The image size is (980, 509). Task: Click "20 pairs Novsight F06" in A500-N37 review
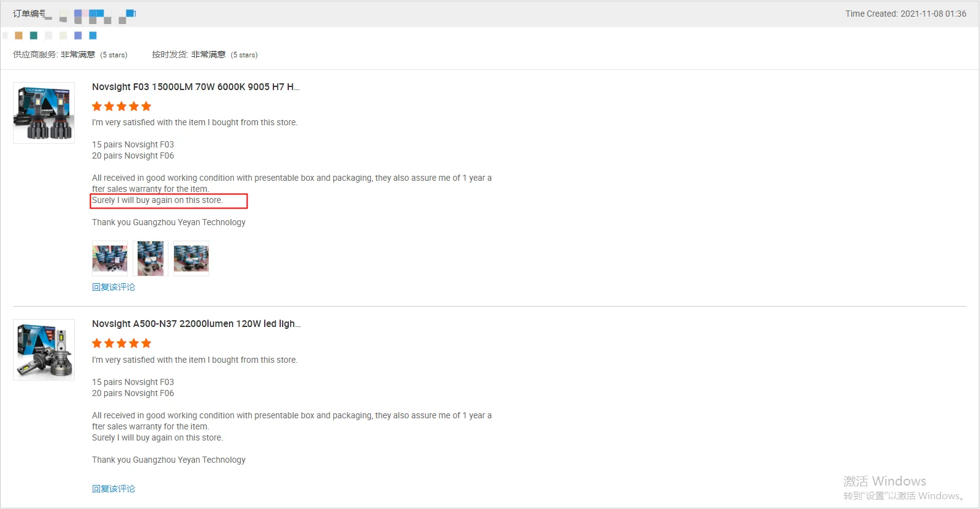click(133, 394)
